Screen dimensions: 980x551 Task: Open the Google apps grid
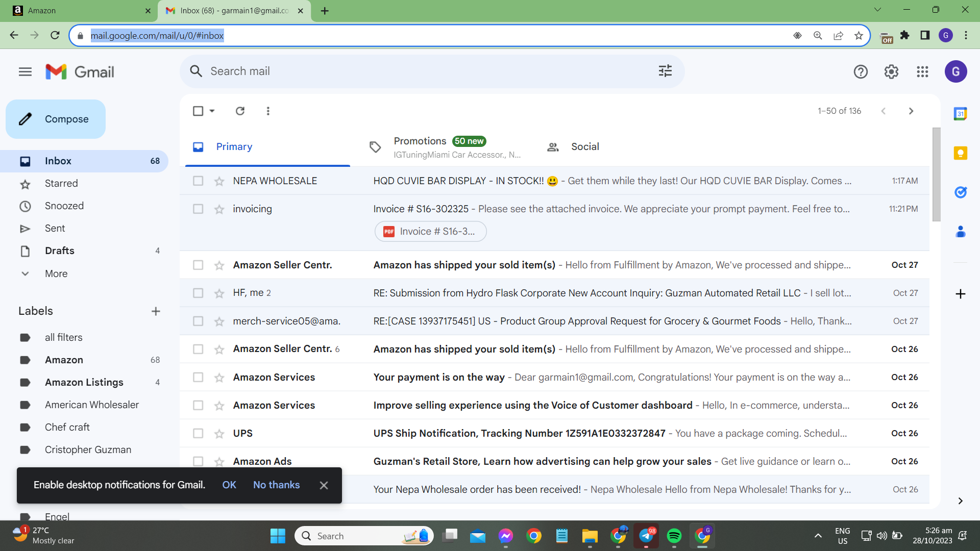point(922,72)
